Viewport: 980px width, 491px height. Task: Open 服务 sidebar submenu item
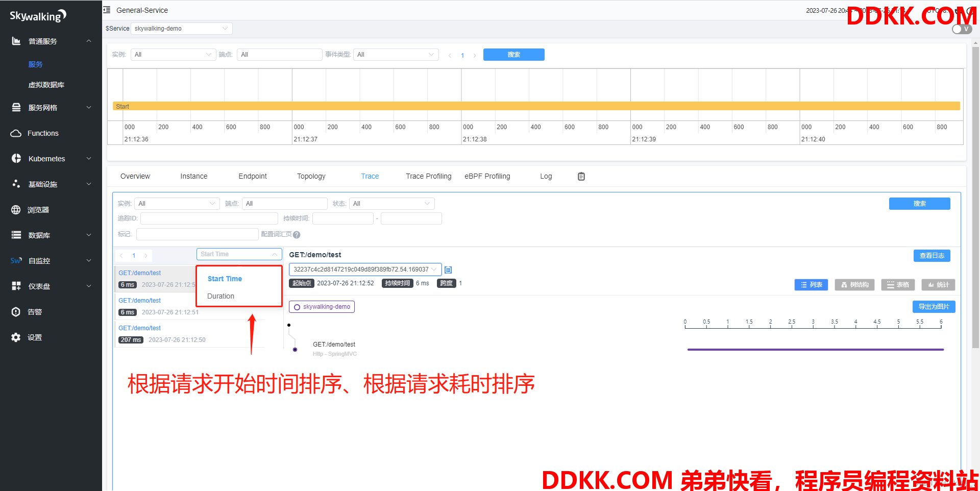(36, 64)
